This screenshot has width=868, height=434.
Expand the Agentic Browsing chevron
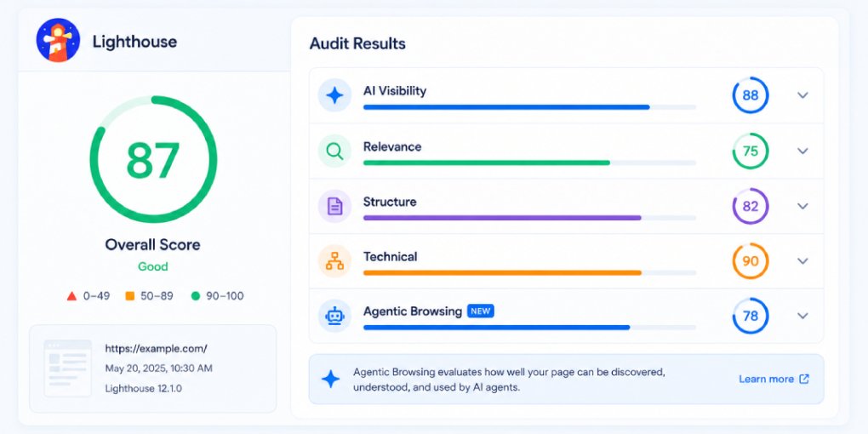pyautogui.click(x=802, y=316)
